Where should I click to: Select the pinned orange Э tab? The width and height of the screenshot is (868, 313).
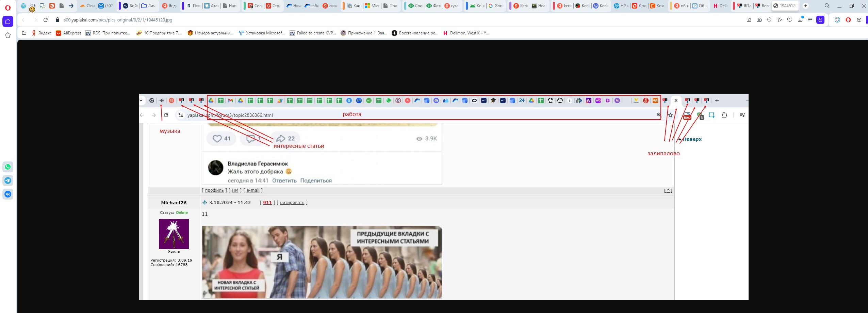[x=52, y=6]
